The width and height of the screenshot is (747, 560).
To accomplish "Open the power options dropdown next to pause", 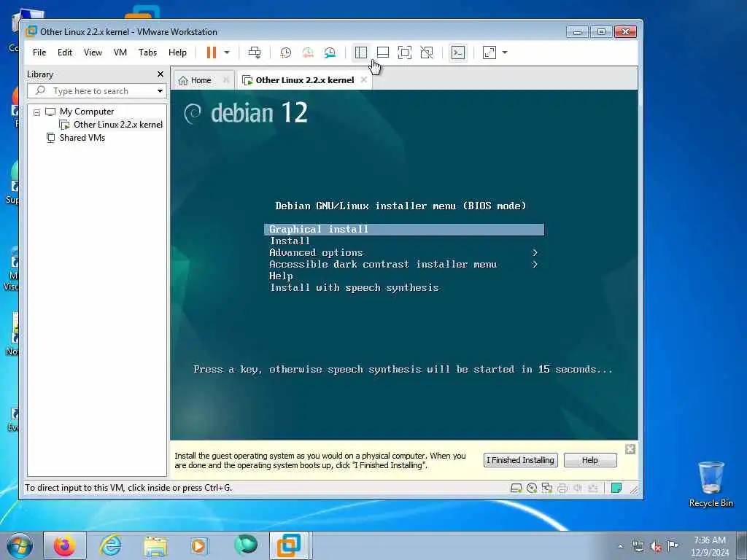I will pos(227,52).
